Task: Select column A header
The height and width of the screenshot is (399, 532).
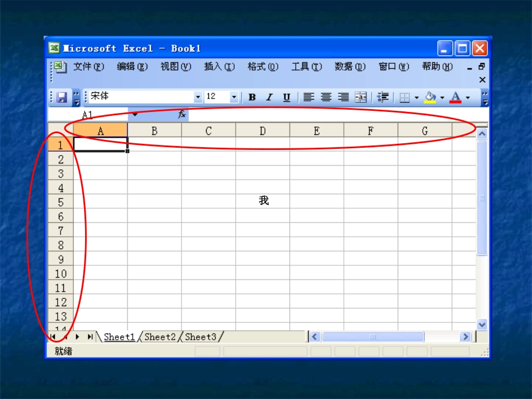Action: tap(100, 130)
